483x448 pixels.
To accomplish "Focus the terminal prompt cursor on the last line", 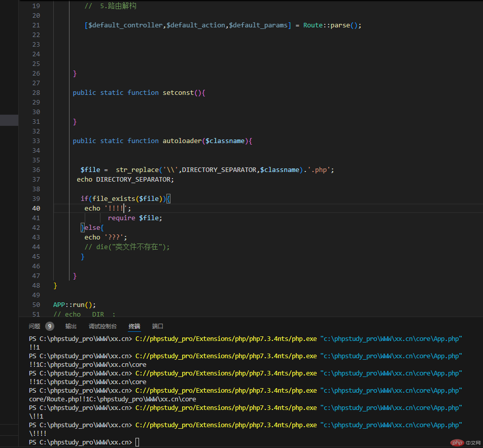I will [137, 442].
